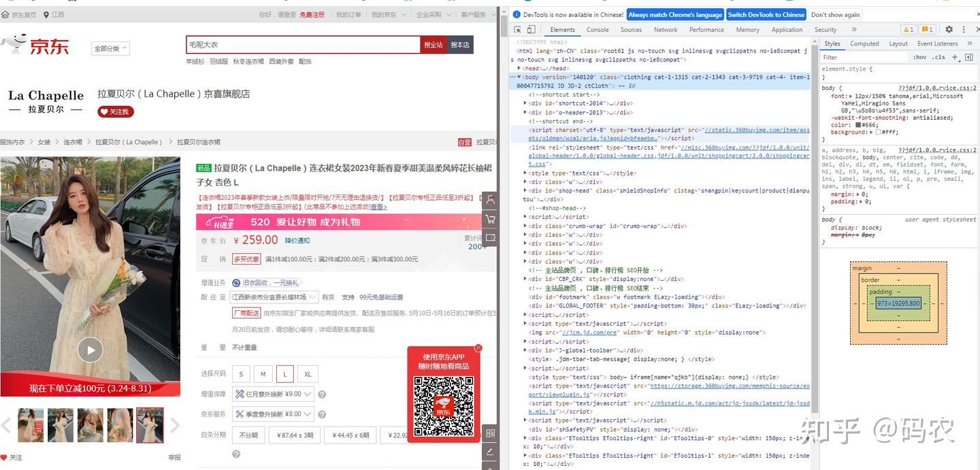Click Switch DevTools to Chinese button
Screen dimensions: 980x470
(x=766, y=14)
